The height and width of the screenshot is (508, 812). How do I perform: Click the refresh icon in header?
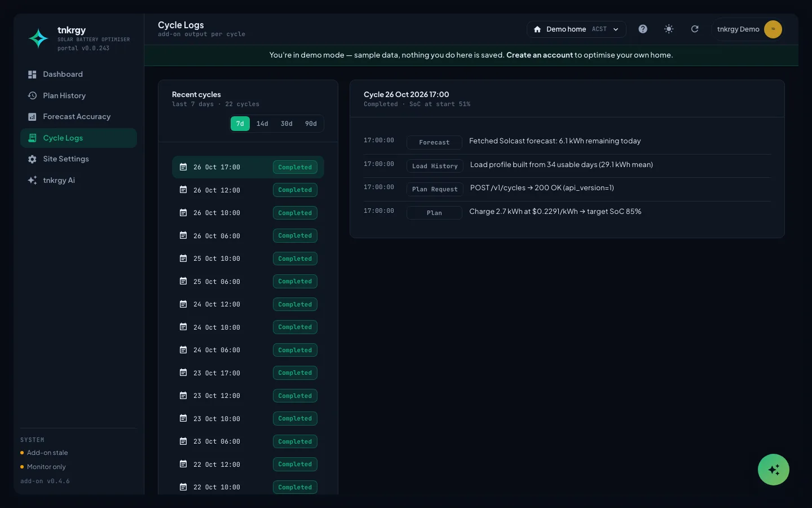(695, 29)
